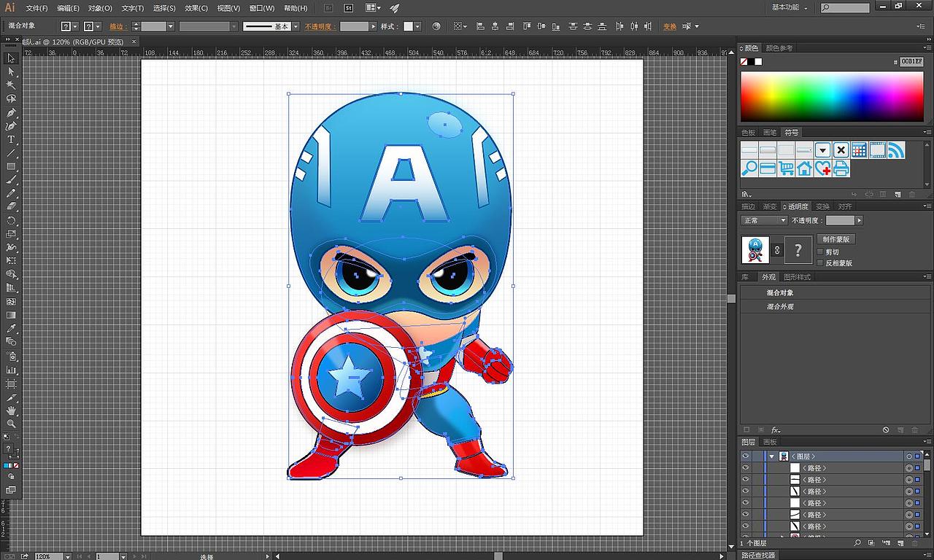Screen dimensions: 934x560
Task: Open the 效果(C) menu
Action: coord(196,8)
